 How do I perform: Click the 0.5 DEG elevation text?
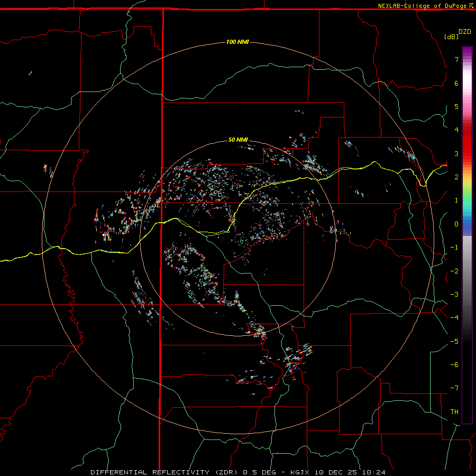(259, 472)
